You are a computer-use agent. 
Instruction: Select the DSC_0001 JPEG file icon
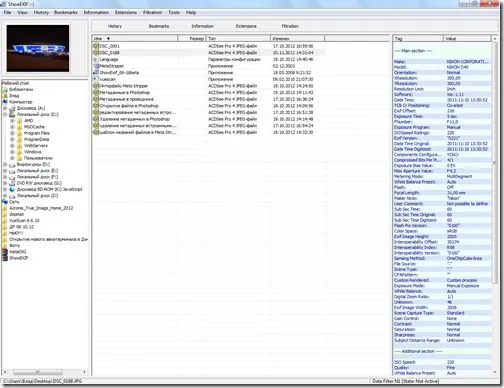tap(96, 46)
